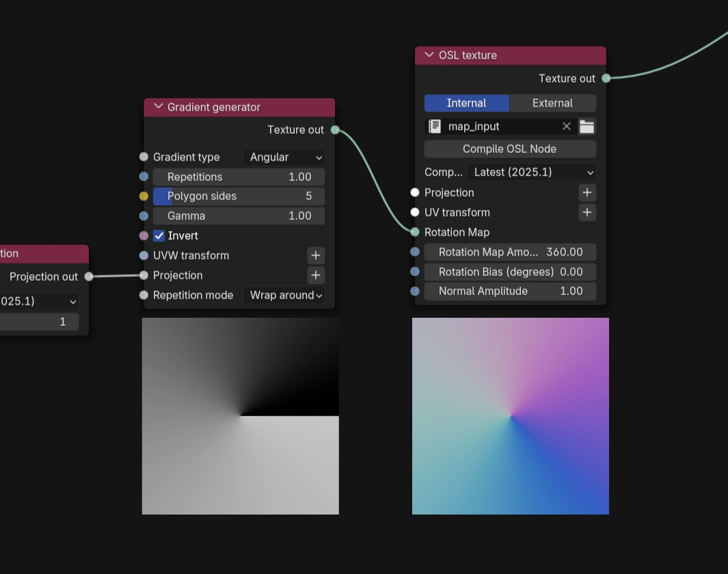Enable Internal mode on the OSL texture node
728x574 pixels.
pos(466,102)
